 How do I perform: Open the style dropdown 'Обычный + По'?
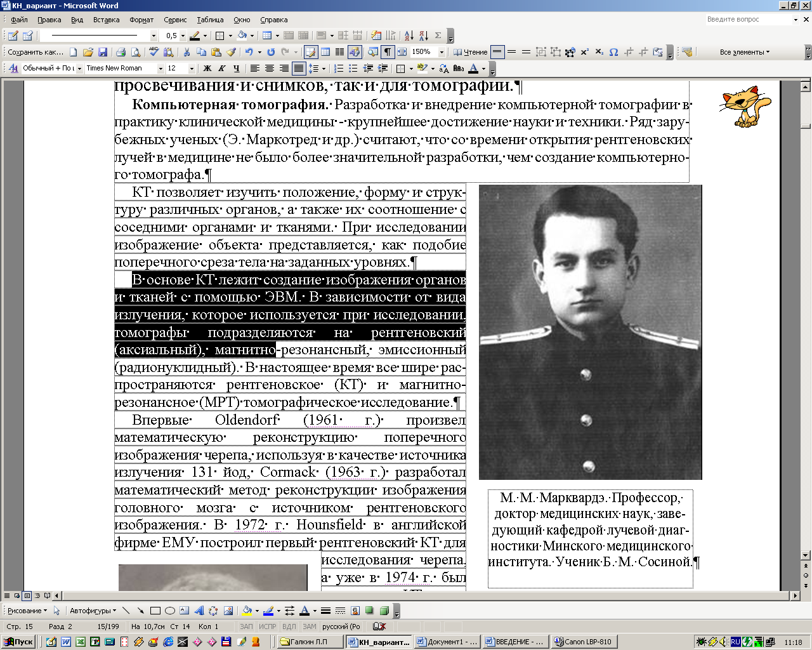coord(79,68)
